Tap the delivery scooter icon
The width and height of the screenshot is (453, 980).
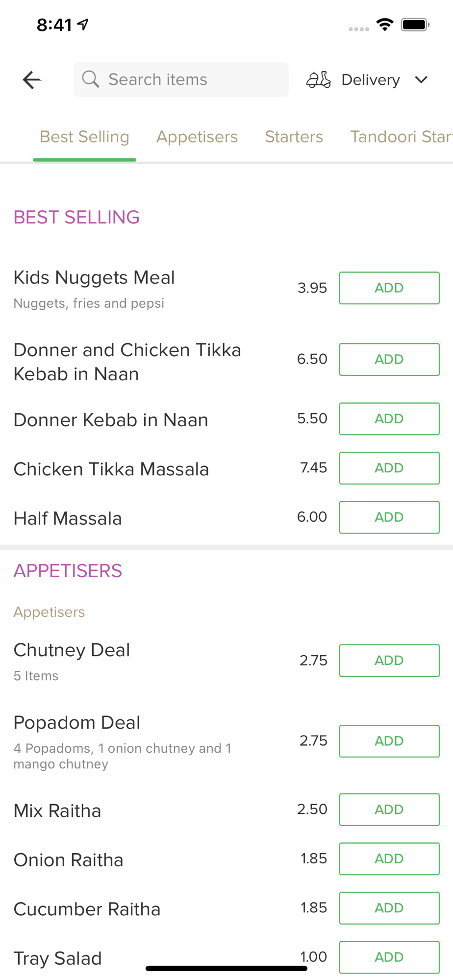point(319,79)
